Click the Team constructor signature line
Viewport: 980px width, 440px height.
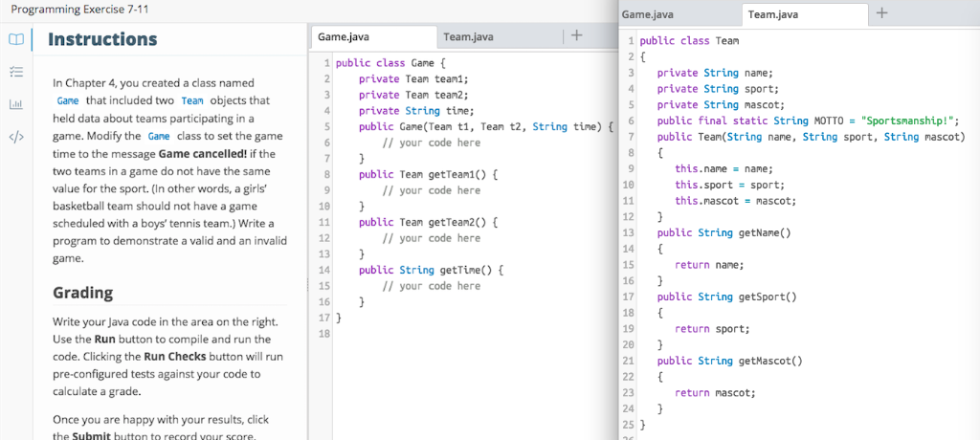pyautogui.click(x=812, y=137)
